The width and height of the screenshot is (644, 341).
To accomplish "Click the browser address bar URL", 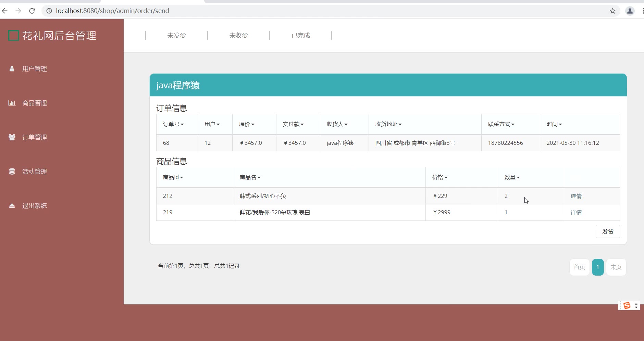I will pos(112,11).
